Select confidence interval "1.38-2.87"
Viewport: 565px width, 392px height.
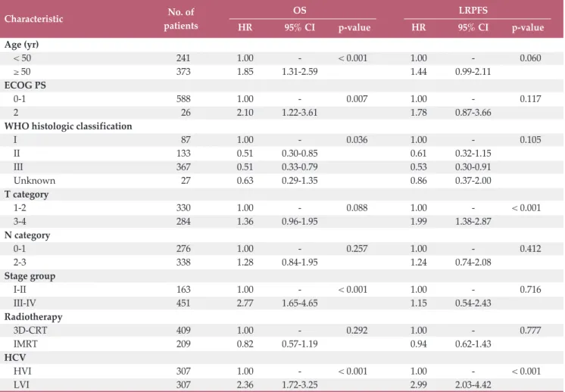pyautogui.click(x=473, y=222)
